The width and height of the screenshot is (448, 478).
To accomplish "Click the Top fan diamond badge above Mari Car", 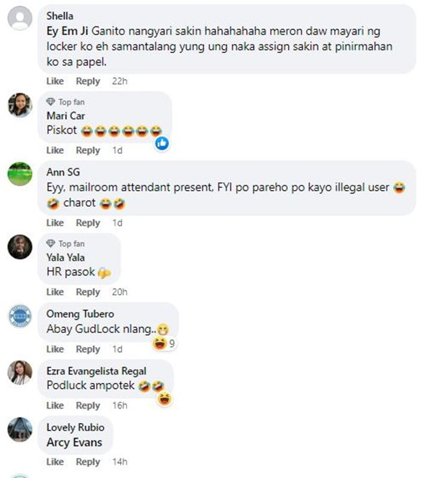I will pyautogui.click(x=65, y=102).
